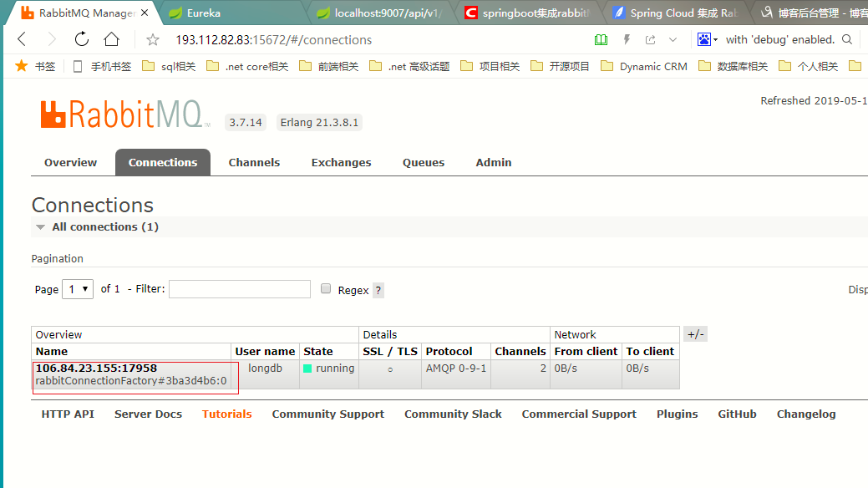Open the 个人相关 bookmark folder
868x488 pixels.
tap(808, 67)
